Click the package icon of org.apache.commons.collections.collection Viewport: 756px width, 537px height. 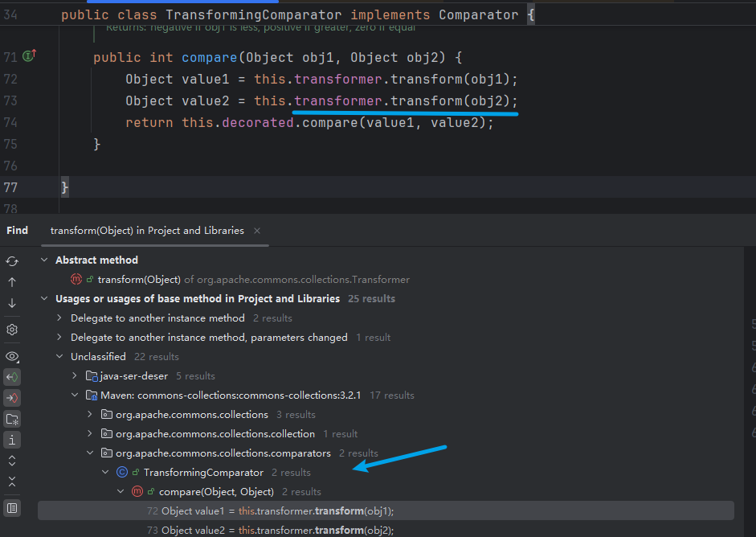point(107,434)
